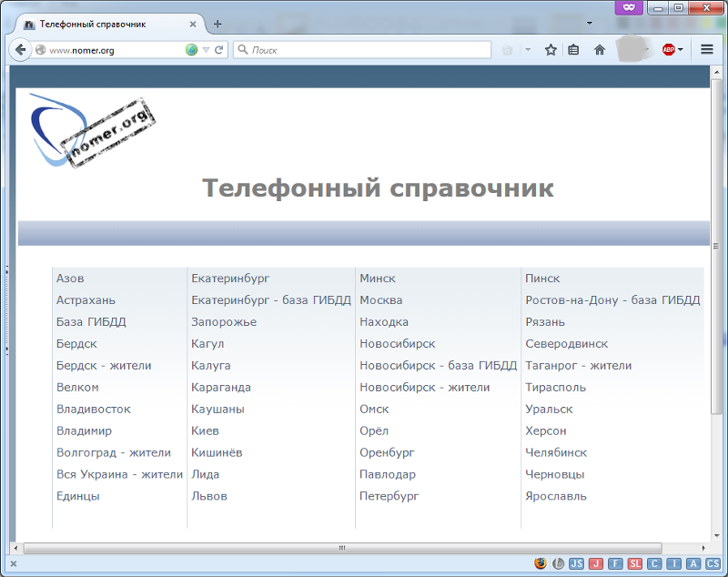Bookmark this page with the star icon
The height and width of the screenshot is (577, 728).
[551, 50]
